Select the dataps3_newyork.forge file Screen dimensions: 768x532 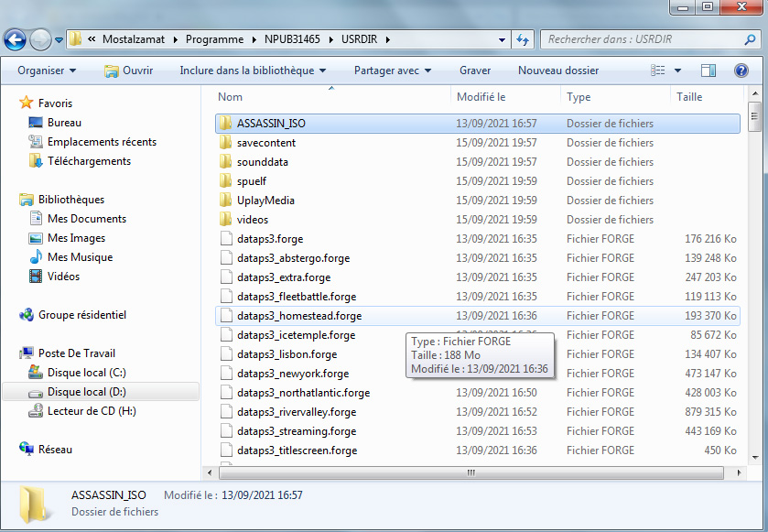[292, 374]
